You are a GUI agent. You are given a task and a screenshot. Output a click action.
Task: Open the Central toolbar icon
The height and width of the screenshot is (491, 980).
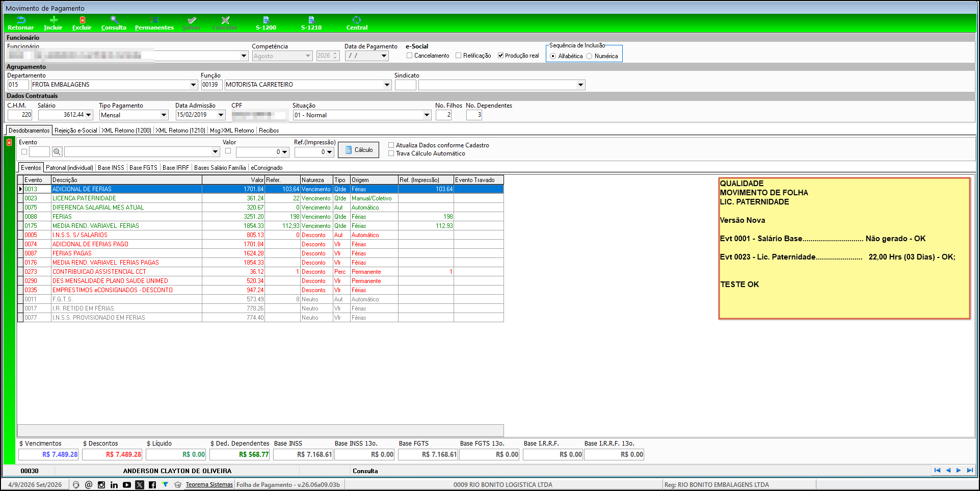pos(357,20)
